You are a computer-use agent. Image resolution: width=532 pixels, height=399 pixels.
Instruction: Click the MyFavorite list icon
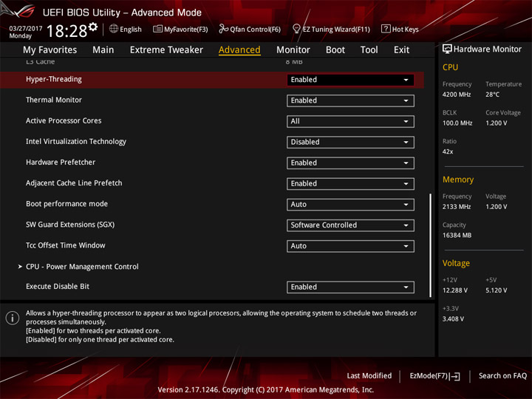[157, 29]
